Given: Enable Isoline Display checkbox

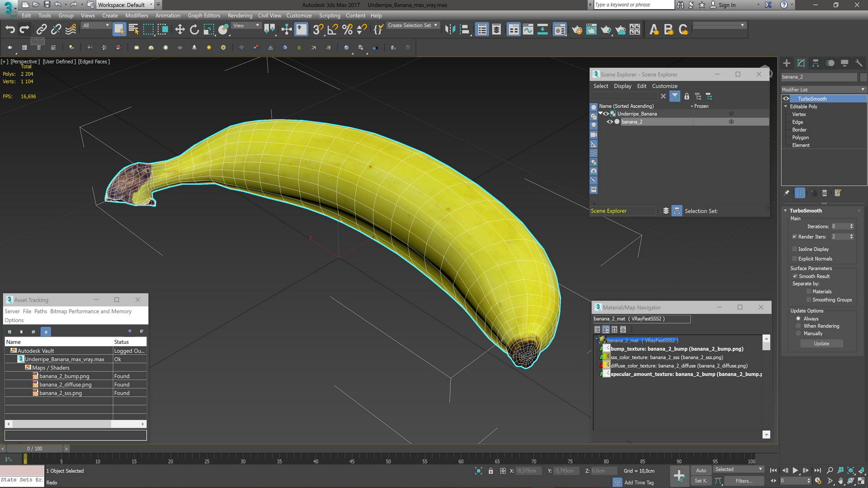Looking at the screenshot, I should pos(794,249).
